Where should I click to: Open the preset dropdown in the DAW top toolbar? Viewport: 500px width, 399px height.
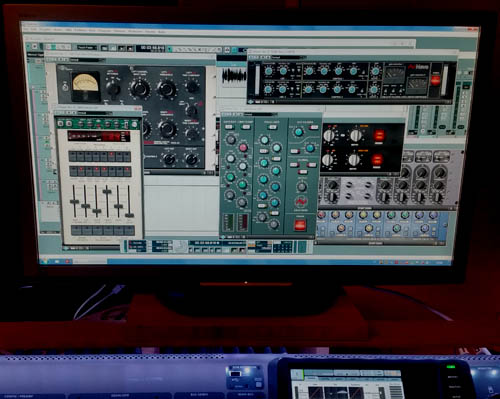click(87, 48)
